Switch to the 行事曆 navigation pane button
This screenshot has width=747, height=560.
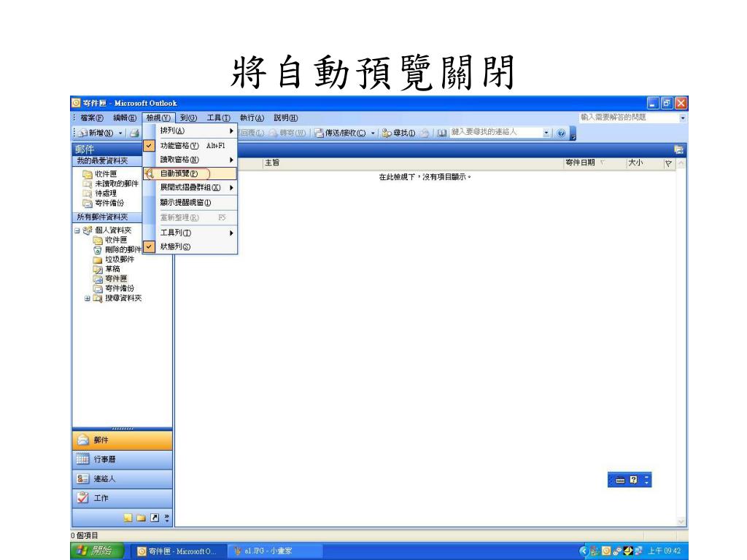point(123,459)
